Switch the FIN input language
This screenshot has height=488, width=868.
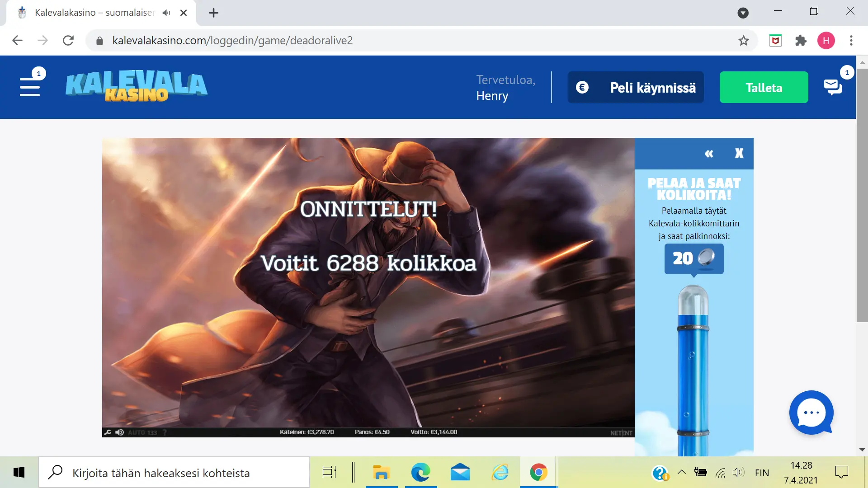click(762, 473)
